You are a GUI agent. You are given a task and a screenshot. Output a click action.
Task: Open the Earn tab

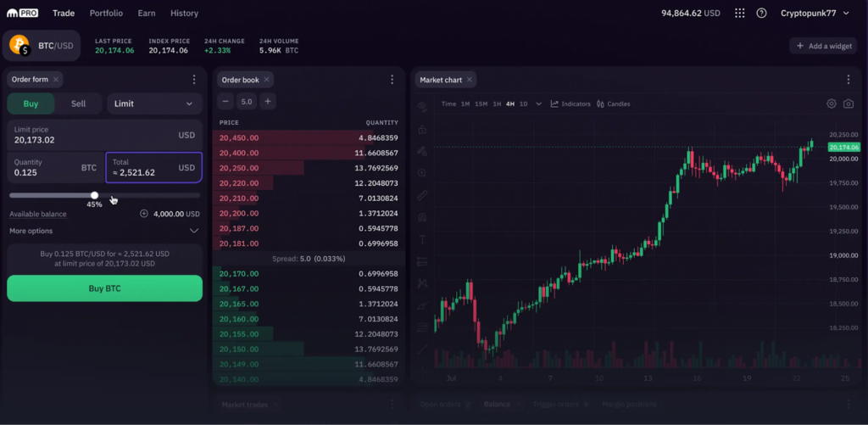147,14
